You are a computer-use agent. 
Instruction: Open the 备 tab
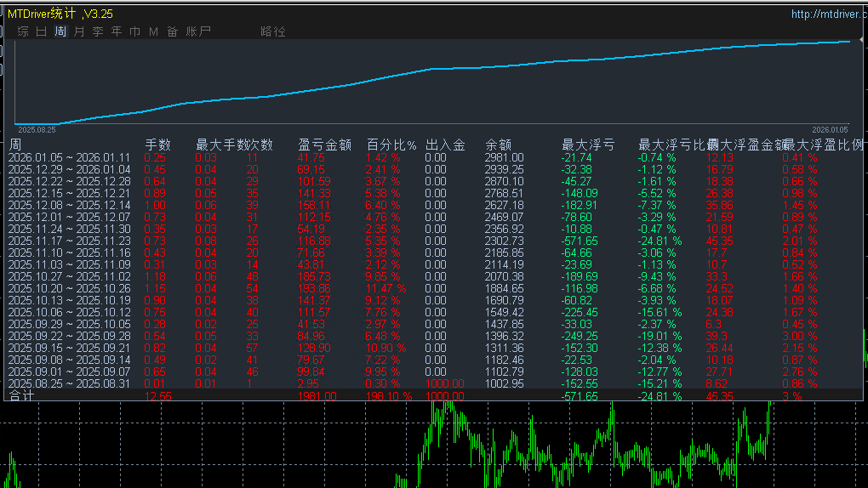173,31
